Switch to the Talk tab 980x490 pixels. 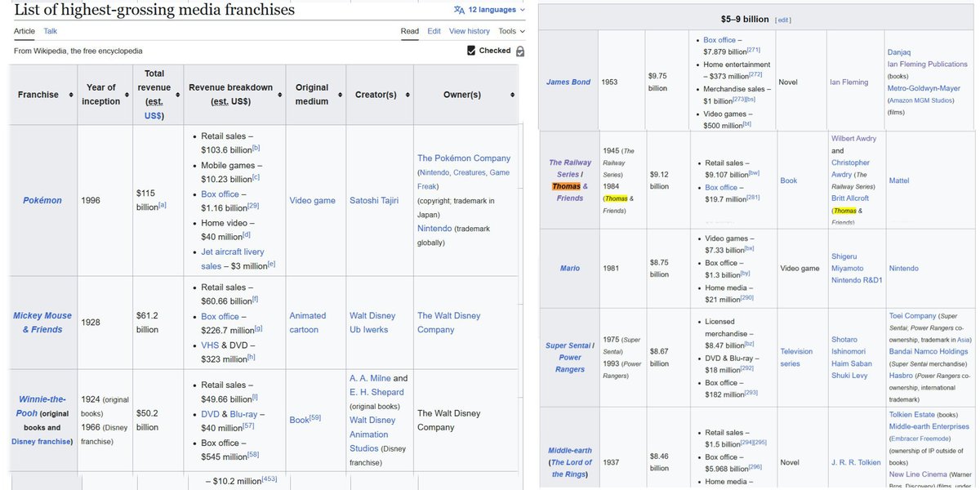click(51, 31)
